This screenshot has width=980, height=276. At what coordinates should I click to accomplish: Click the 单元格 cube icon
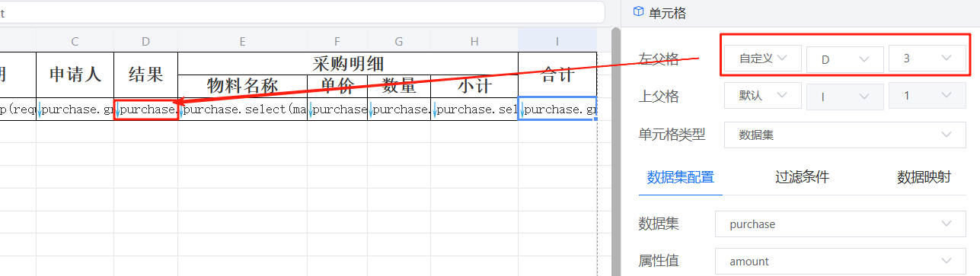(638, 12)
